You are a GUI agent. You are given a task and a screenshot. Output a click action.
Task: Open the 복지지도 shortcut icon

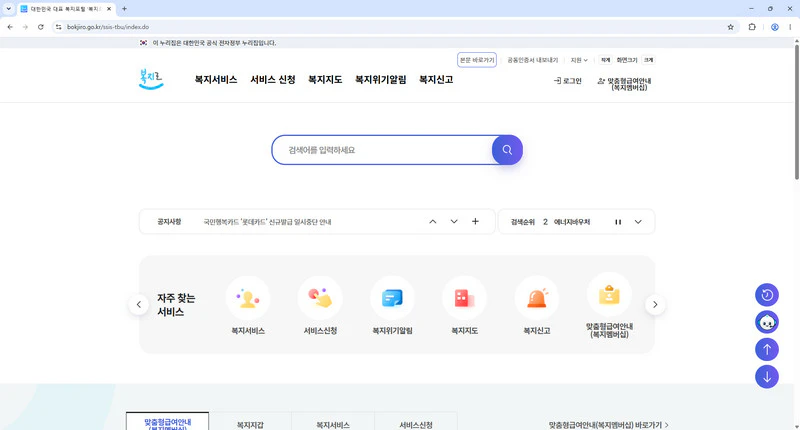464,298
